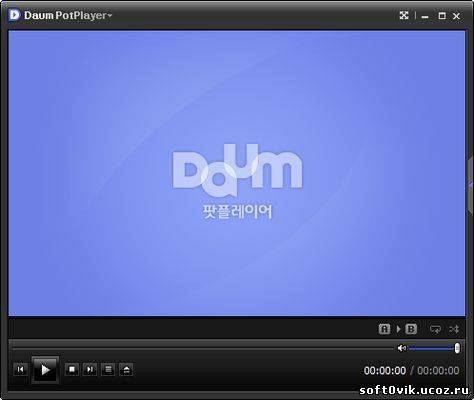
Task: Click the elapsed time 00:00:00 display
Action: [385, 371]
